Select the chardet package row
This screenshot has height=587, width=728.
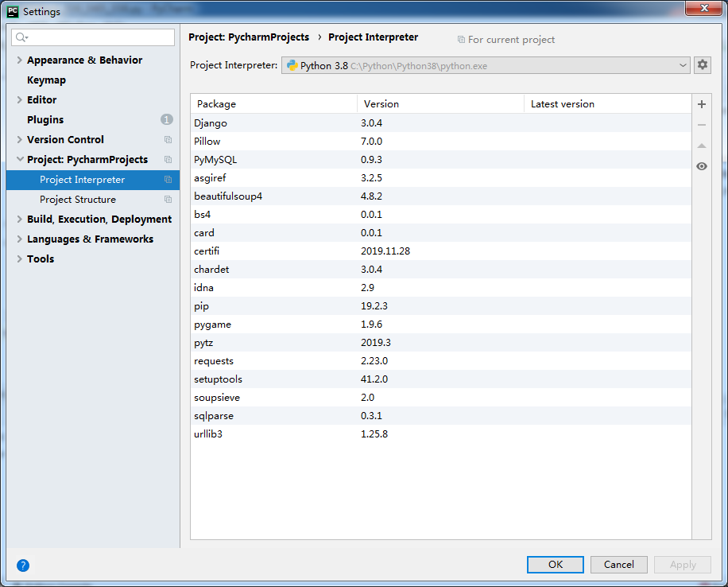point(440,269)
